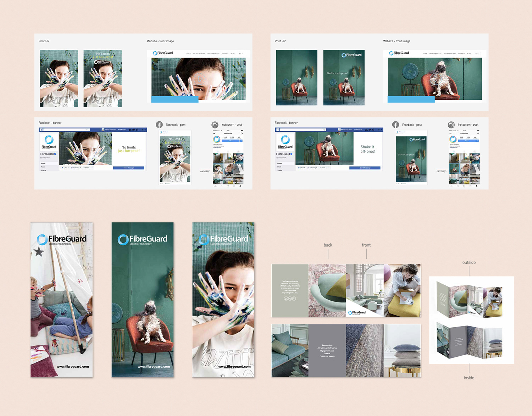Click www.fibreguard.com on the tent roll-up banner
This screenshot has width=532, height=416.
[73, 367]
